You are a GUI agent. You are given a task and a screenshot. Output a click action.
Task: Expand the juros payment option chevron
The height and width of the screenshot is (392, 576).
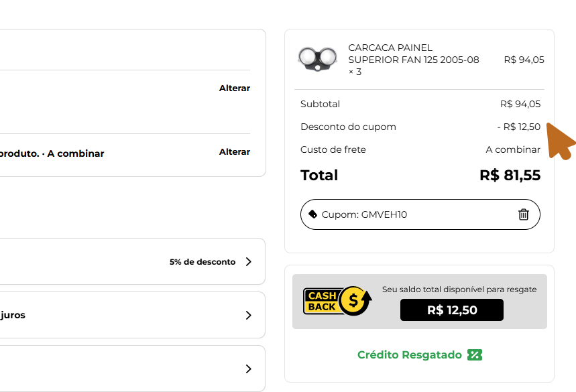pos(248,316)
